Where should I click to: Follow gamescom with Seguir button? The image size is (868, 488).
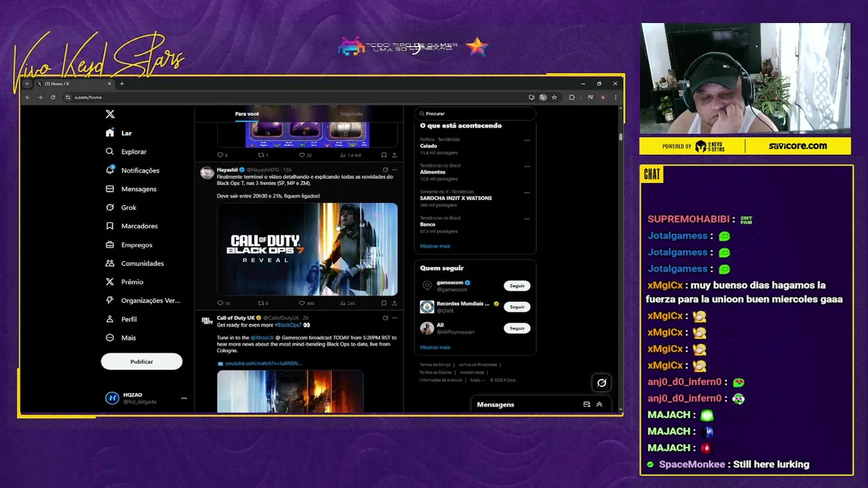coord(517,286)
